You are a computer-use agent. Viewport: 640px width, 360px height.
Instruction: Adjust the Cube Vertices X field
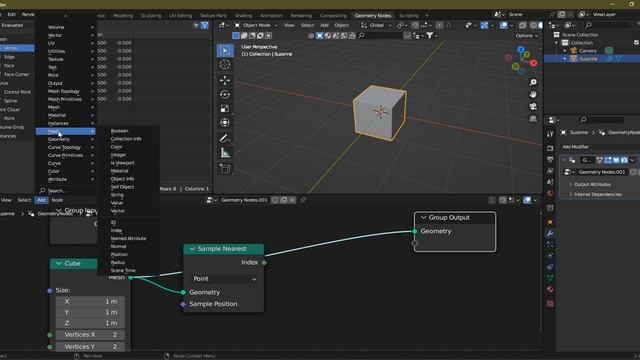pyautogui.click(x=90, y=335)
